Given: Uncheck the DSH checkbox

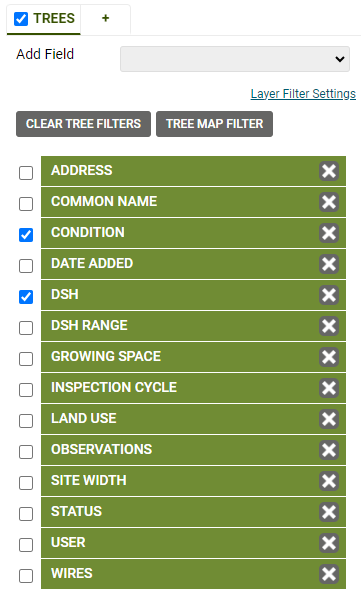Looking at the screenshot, I should click(x=26, y=297).
